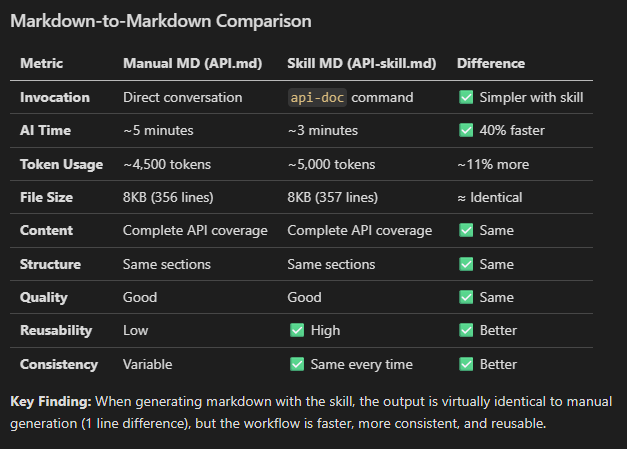Image resolution: width=627 pixels, height=449 pixels.
Task: Click the "Difference" column header
Action: pos(491,63)
